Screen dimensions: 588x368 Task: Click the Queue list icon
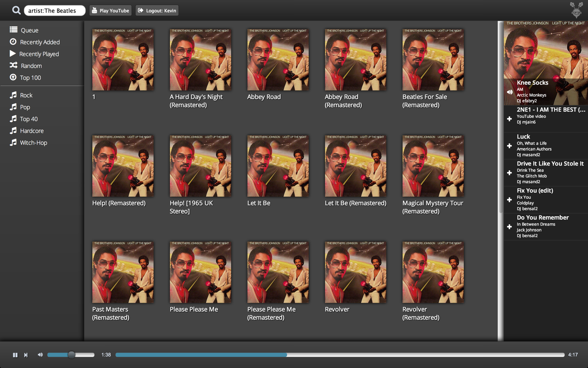13,29
